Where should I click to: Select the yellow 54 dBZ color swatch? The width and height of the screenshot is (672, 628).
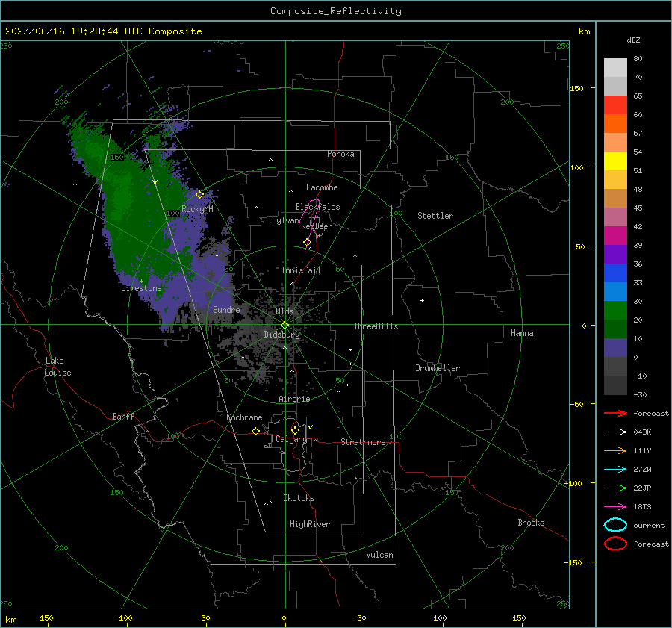click(x=615, y=161)
